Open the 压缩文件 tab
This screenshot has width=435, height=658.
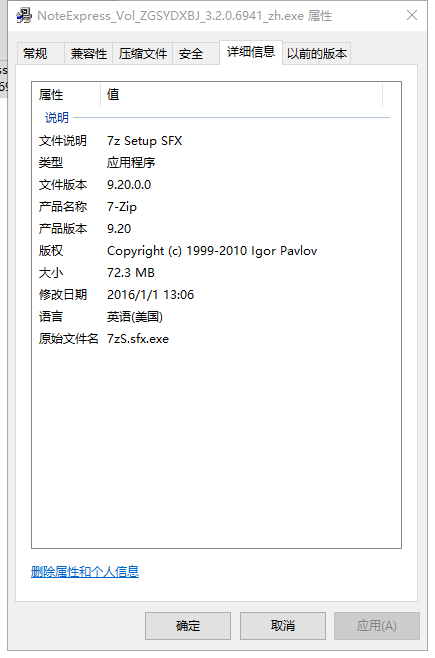(143, 54)
